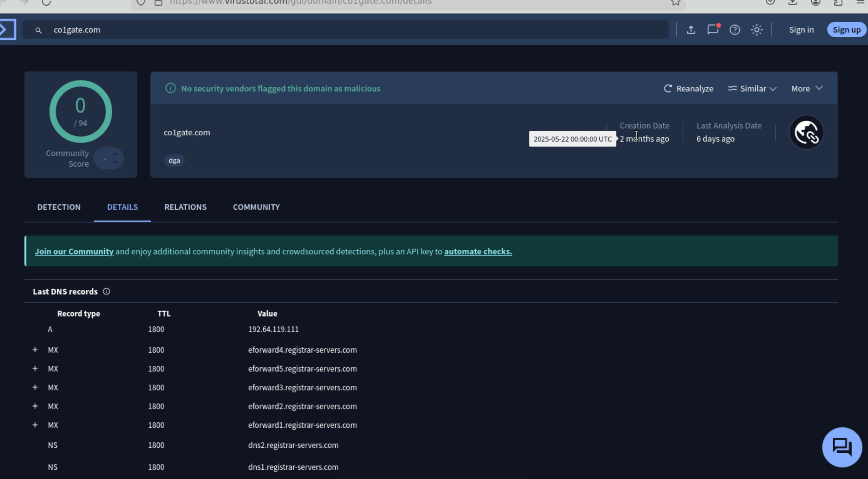Click the Record type column header
This screenshot has width=868, height=479.
tap(79, 314)
